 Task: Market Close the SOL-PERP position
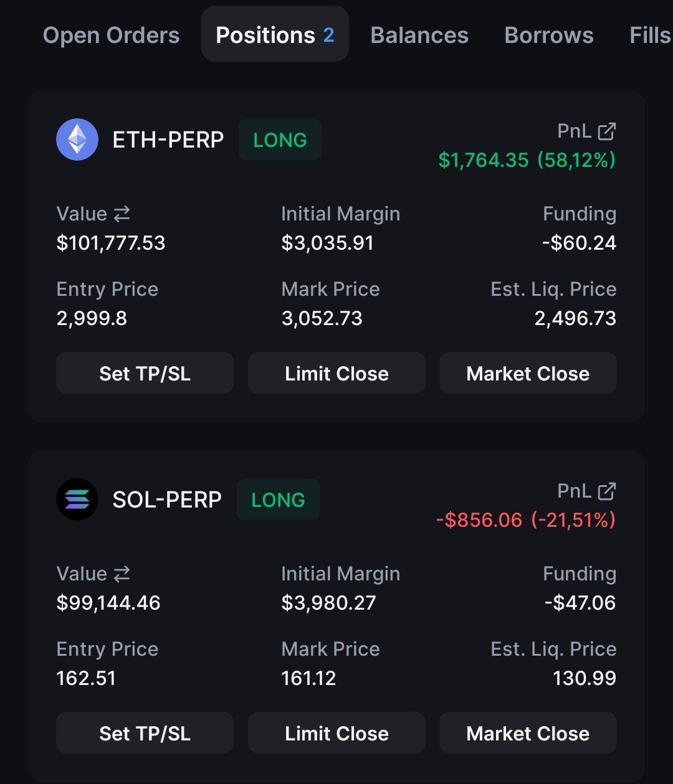point(528,733)
